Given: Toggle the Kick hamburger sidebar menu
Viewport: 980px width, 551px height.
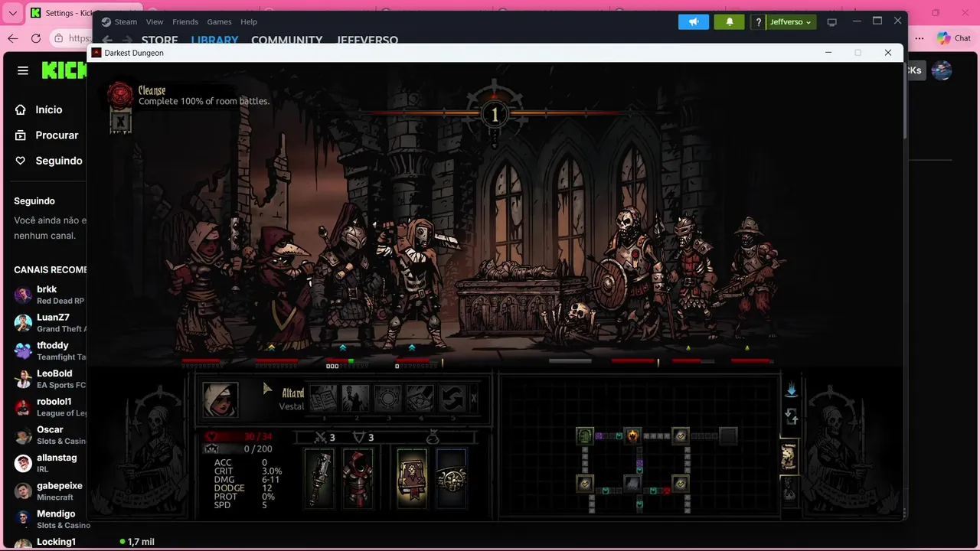Looking at the screenshot, I should (23, 70).
